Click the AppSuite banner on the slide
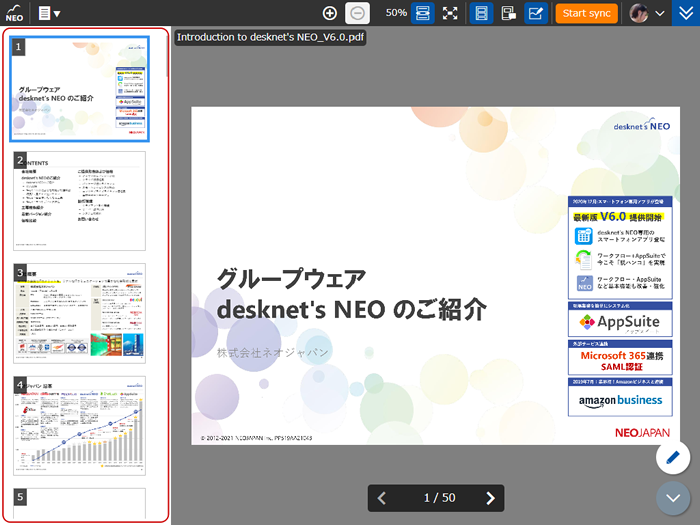The width and height of the screenshot is (700, 525). [x=620, y=319]
